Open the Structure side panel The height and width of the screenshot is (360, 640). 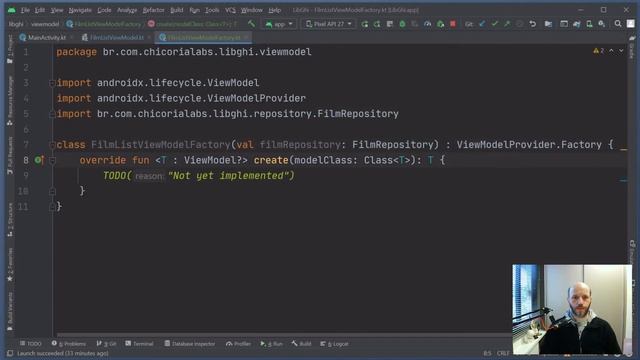point(10,220)
